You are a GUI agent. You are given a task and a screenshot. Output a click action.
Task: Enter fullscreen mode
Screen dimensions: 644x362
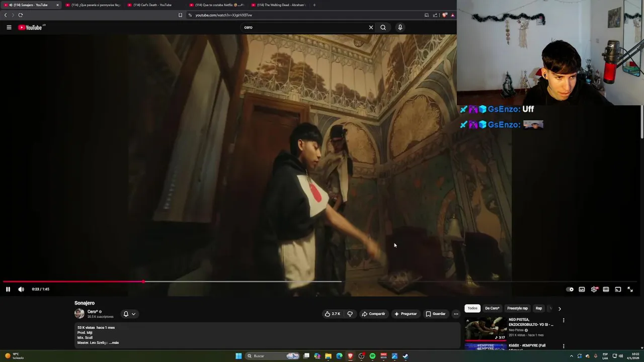coord(630,289)
